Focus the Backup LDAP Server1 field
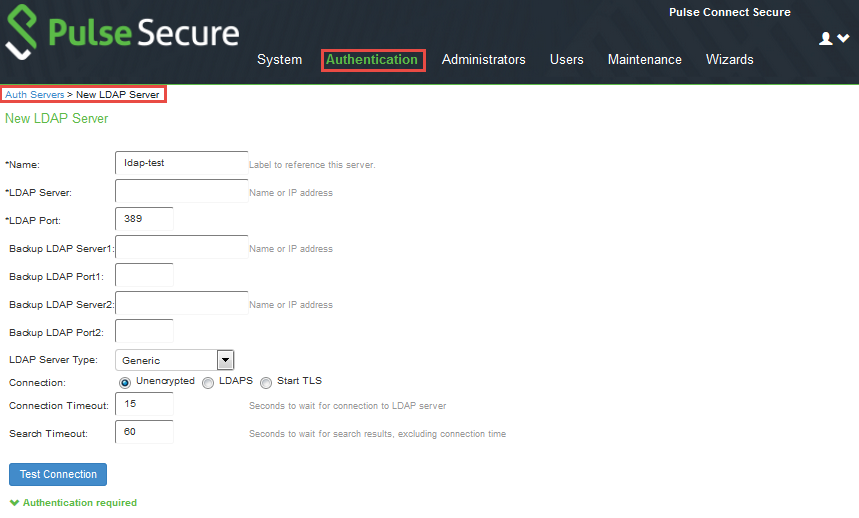The width and height of the screenshot is (859, 518). point(181,247)
